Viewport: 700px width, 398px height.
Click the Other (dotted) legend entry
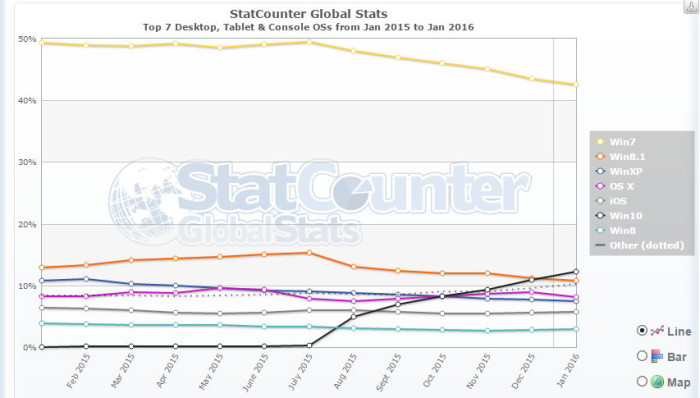click(x=640, y=245)
